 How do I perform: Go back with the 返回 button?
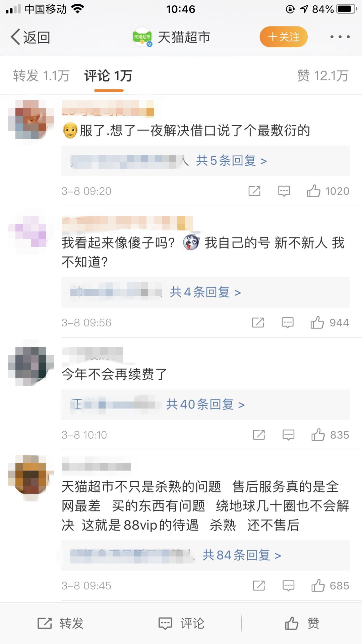pyautogui.click(x=31, y=37)
